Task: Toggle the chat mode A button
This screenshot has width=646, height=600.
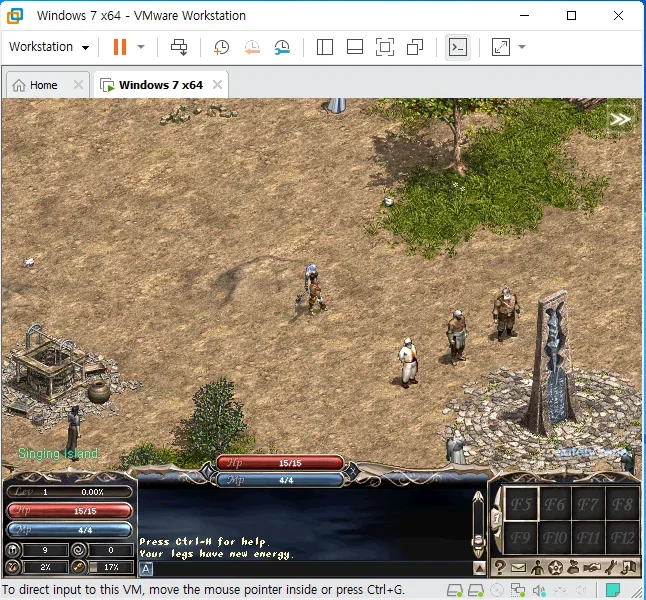Action: pyautogui.click(x=146, y=569)
